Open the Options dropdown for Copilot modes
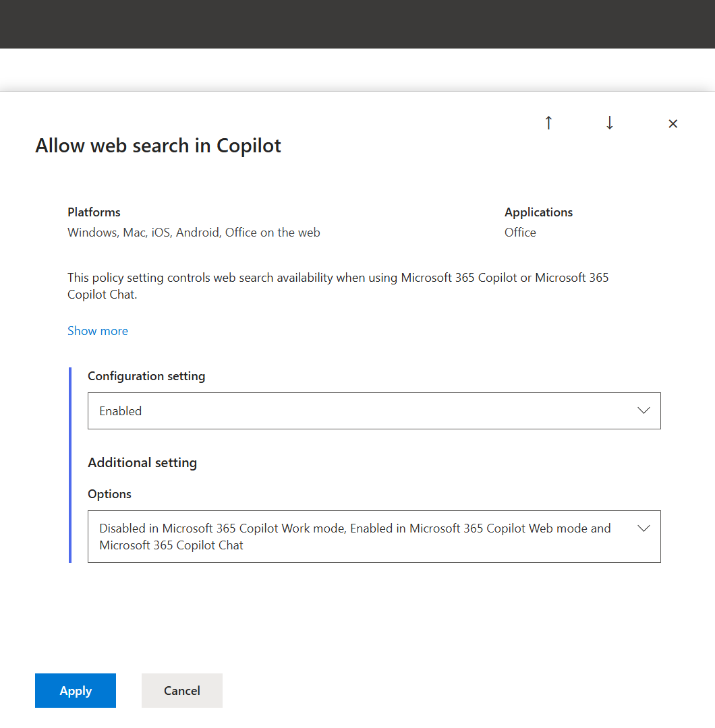 tap(374, 537)
